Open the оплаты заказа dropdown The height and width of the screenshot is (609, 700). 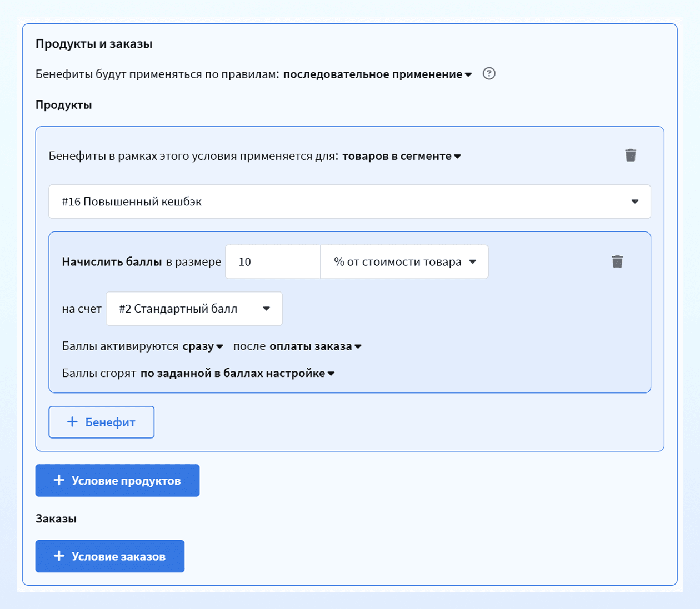click(316, 346)
